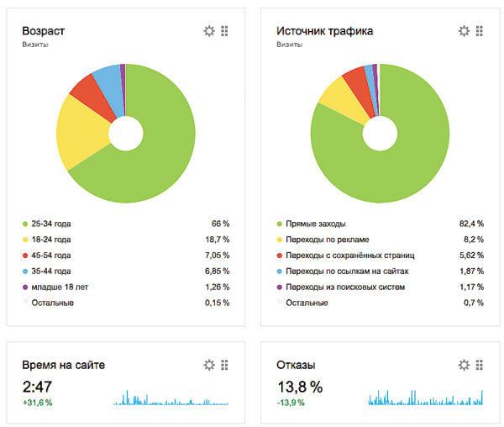Select the 45-54 года legend label
Image resolution: width=504 pixels, height=427 pixels.
[x=51, y=256]
